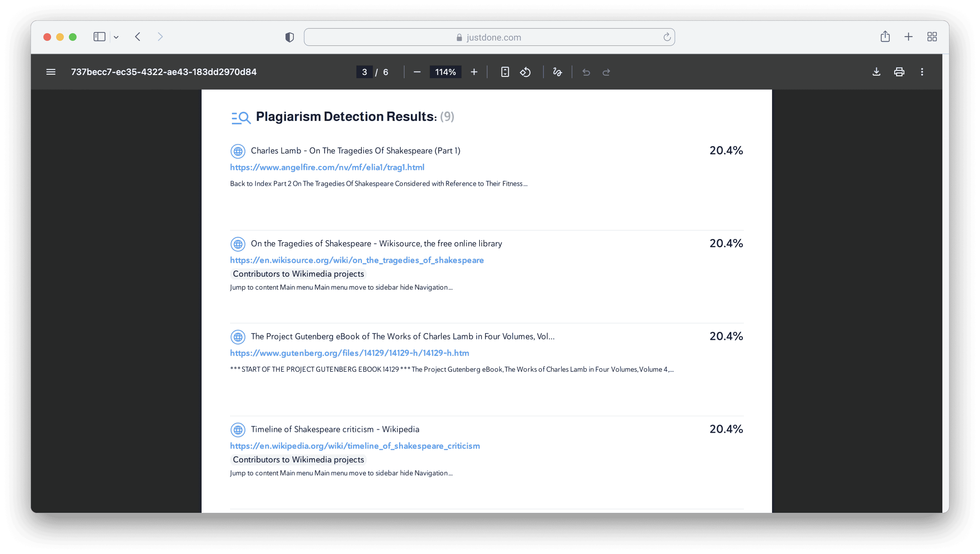
Task: Open the PDF more actions menu
Action: tap(922, 72)
